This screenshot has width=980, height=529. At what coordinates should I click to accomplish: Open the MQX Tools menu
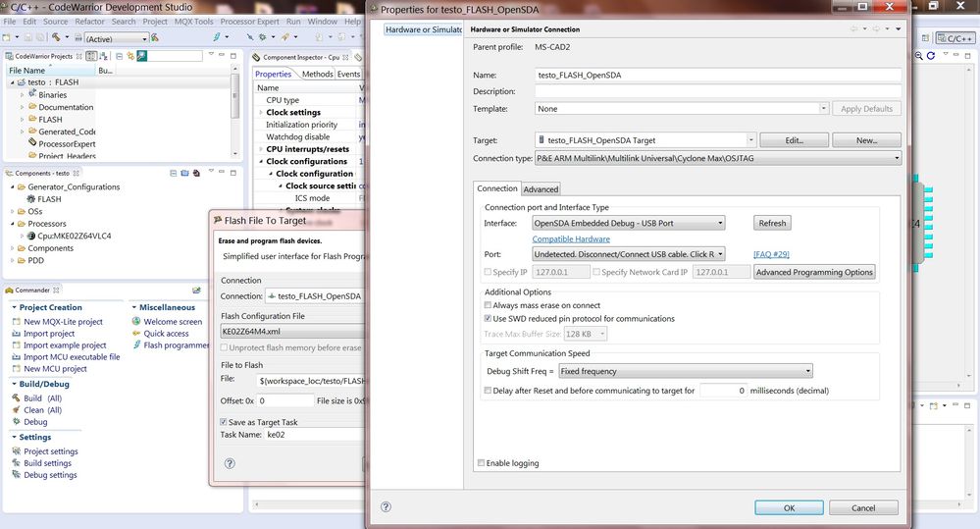coord(194,22)
